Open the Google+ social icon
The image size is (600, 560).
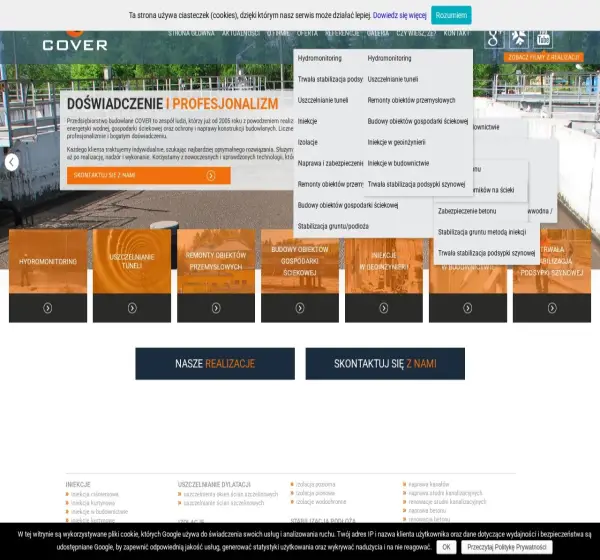coord(494,39)
